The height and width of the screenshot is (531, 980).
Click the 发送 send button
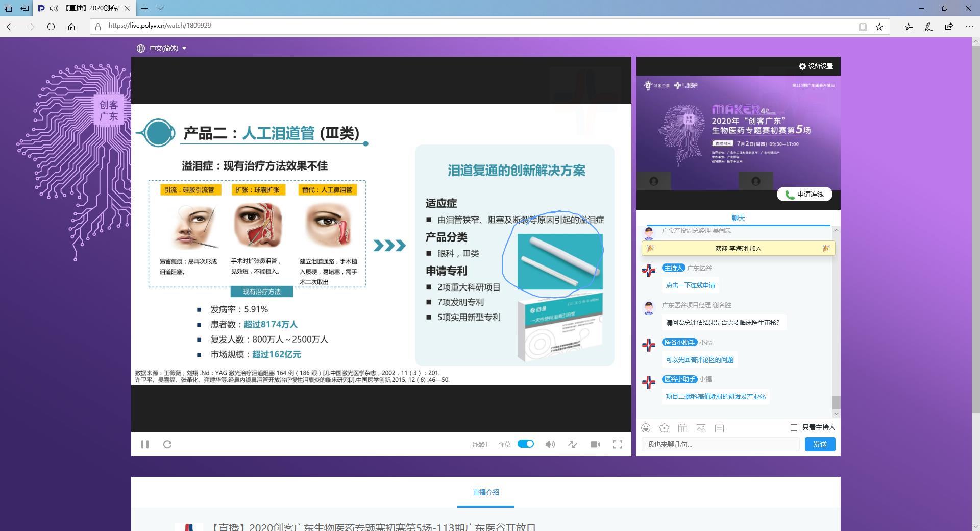820,444
